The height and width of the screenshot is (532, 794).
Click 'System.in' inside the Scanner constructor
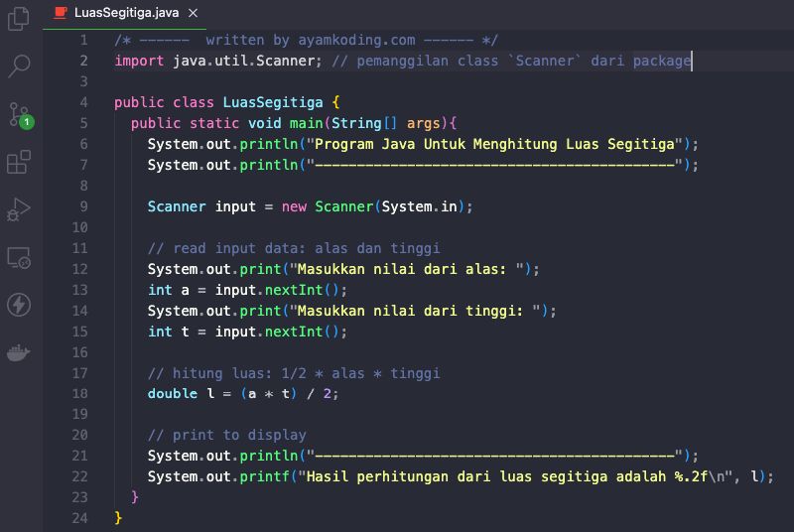tap(419, 206)
